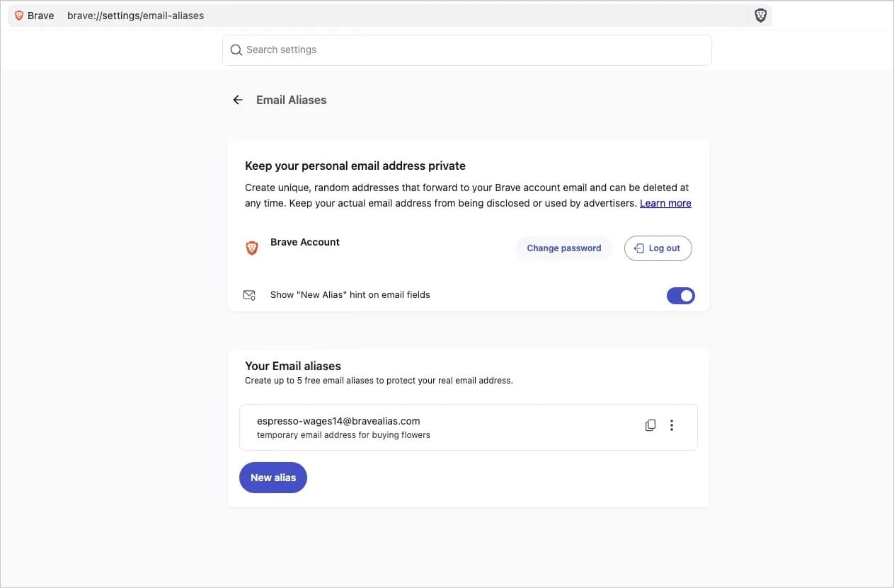
Task: Click the address bar URL brave://settings/email-aliases
Action: (135, 16)
